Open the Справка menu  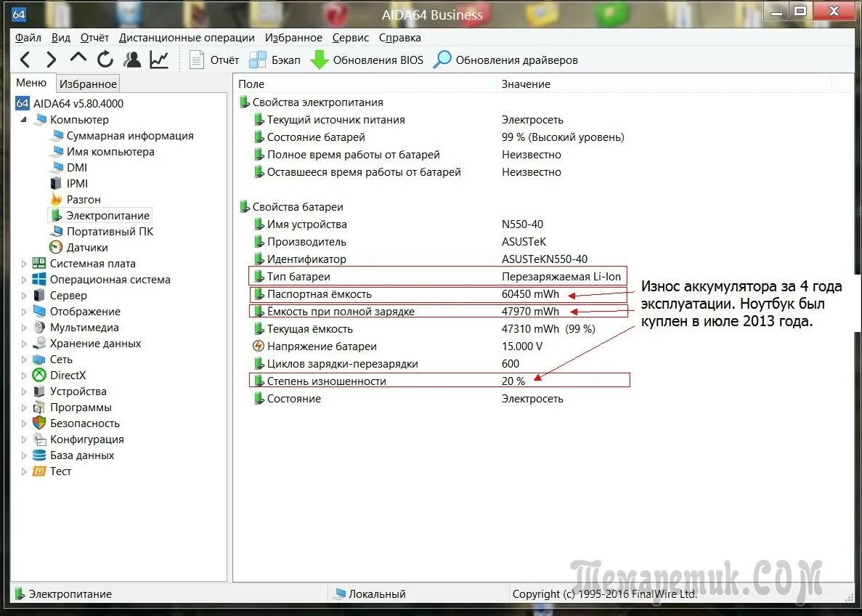pyautogui.click(x=399, y=37)
